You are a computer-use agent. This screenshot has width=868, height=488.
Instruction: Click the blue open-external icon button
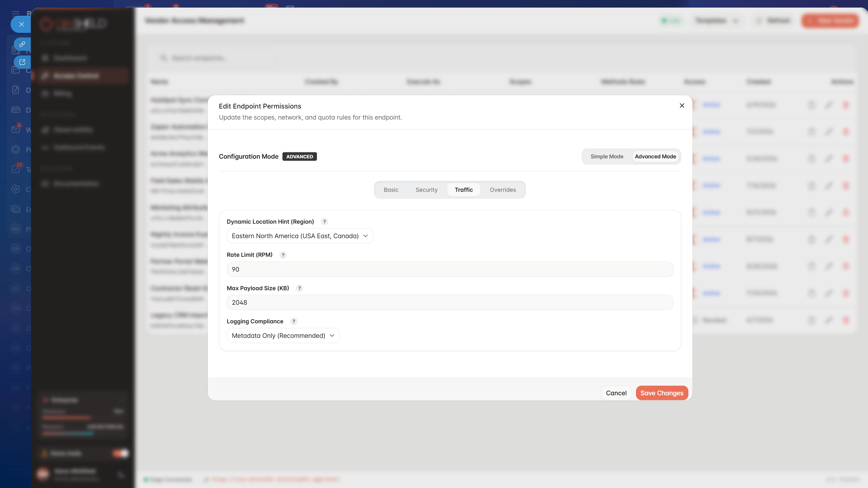(22, 62)
